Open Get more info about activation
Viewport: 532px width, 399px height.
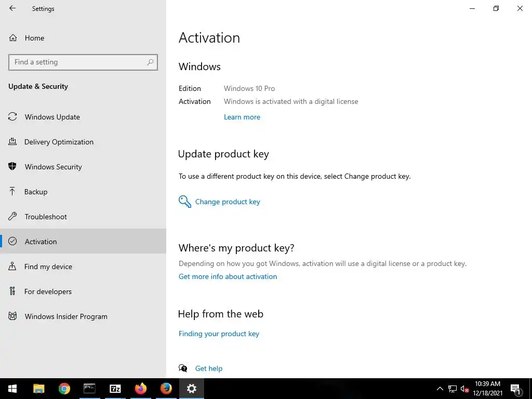click(x=228, y=276)
